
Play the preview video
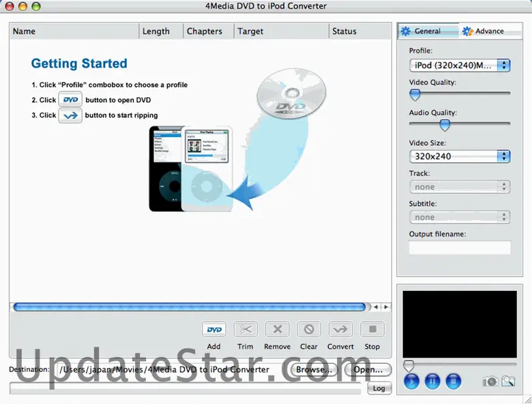(x=411, y=382)
